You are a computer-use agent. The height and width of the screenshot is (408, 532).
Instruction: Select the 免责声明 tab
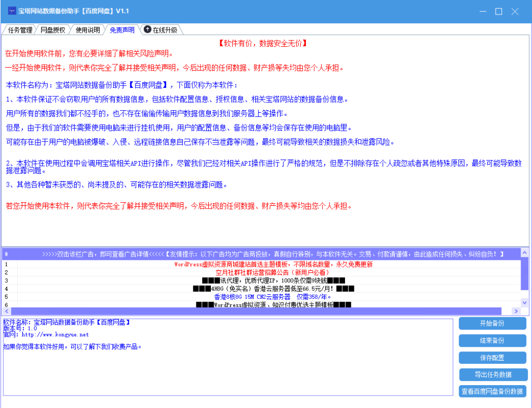[122, 30]
